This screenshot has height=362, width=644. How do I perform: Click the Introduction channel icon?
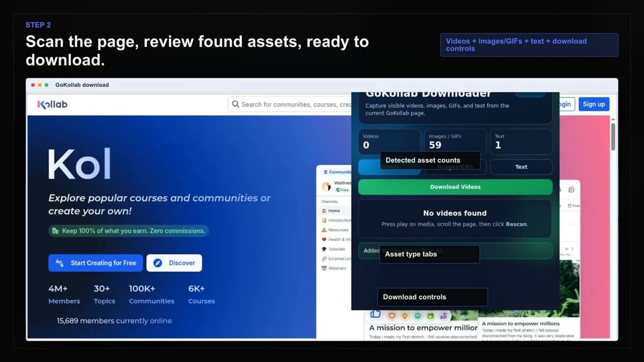[324, 220]
